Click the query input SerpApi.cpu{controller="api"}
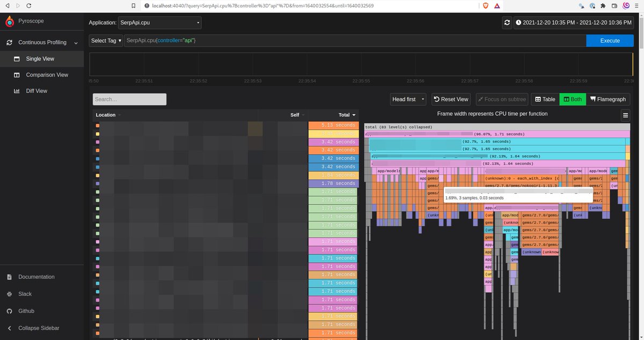Image resolution: width=644 pixels, height=340 pixels. coord(355,41)
